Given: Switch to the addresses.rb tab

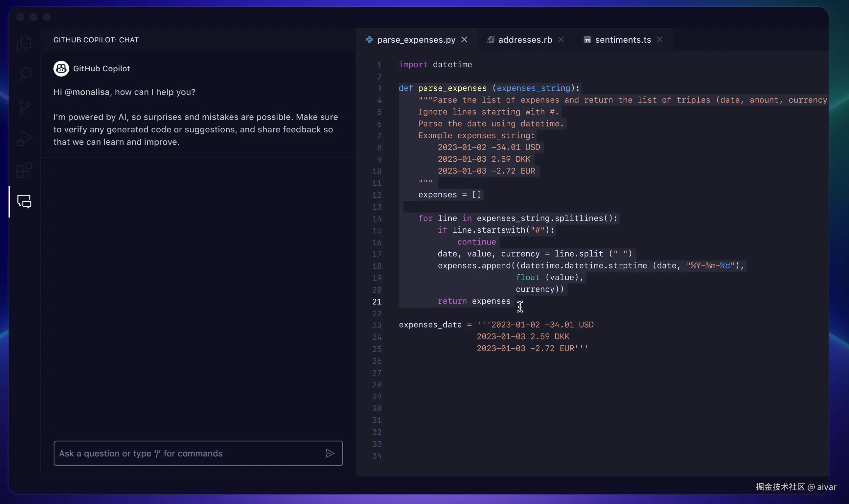Looking at the screenshot, I should point(525,39).
